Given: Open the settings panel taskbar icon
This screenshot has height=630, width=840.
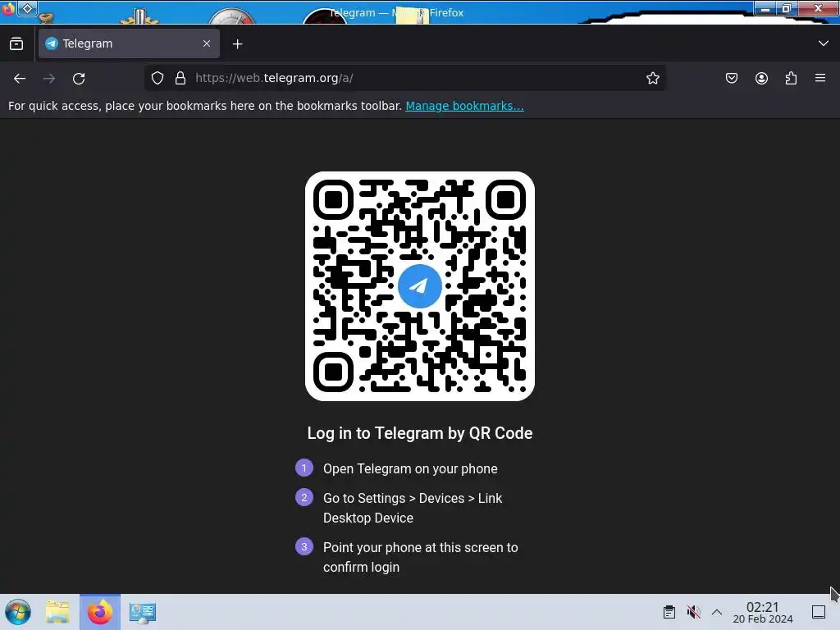Looking at the screenshot, I should pos(143,612).
